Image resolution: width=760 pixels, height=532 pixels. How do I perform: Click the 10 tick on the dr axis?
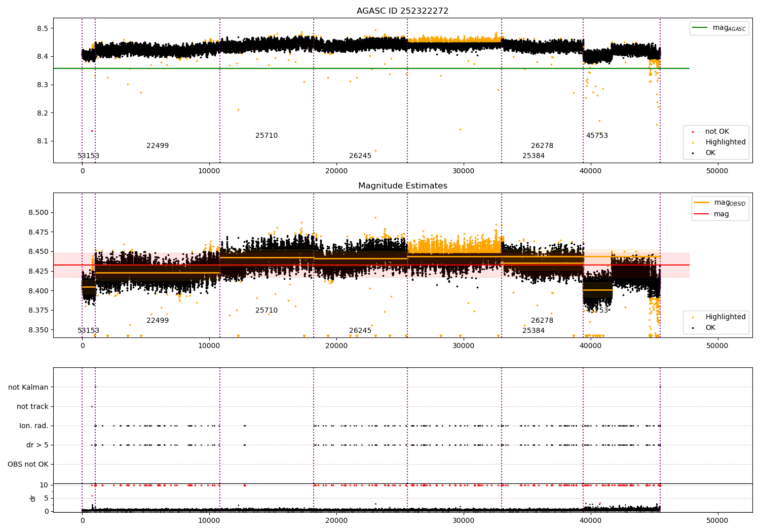(x=44, y=485)
